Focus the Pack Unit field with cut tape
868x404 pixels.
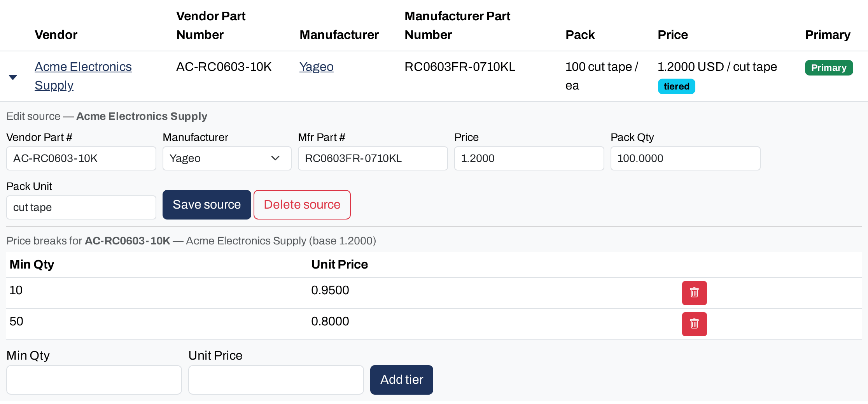[x=81, y=207]
